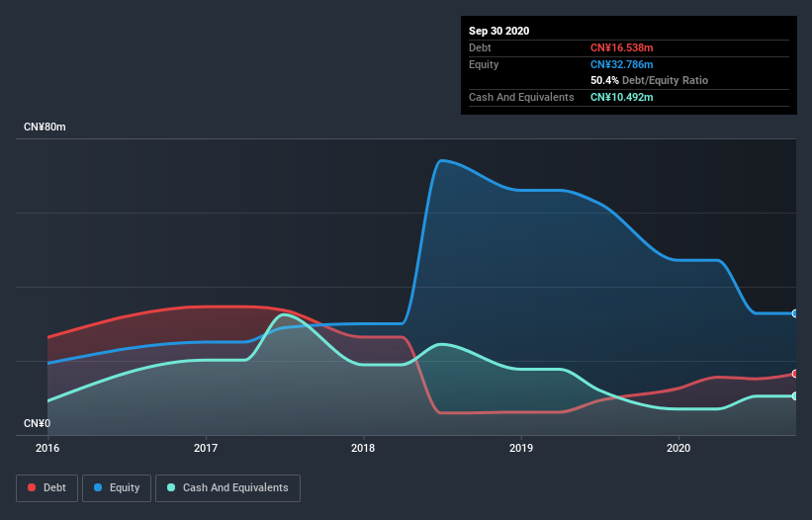The height and width of the screenshot is (520, 812).
Task: Toggle the Debt legend button
Action: point(46,488)
